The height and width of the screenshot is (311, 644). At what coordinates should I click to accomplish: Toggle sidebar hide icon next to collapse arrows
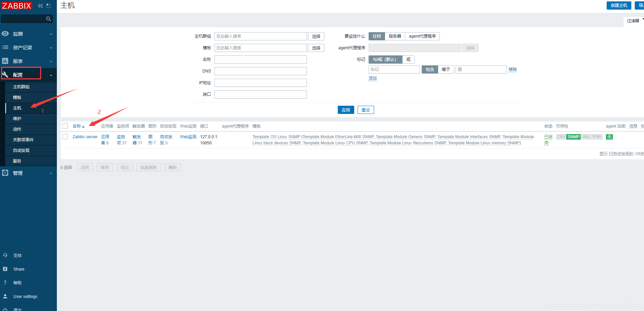[x=49, y=6]
